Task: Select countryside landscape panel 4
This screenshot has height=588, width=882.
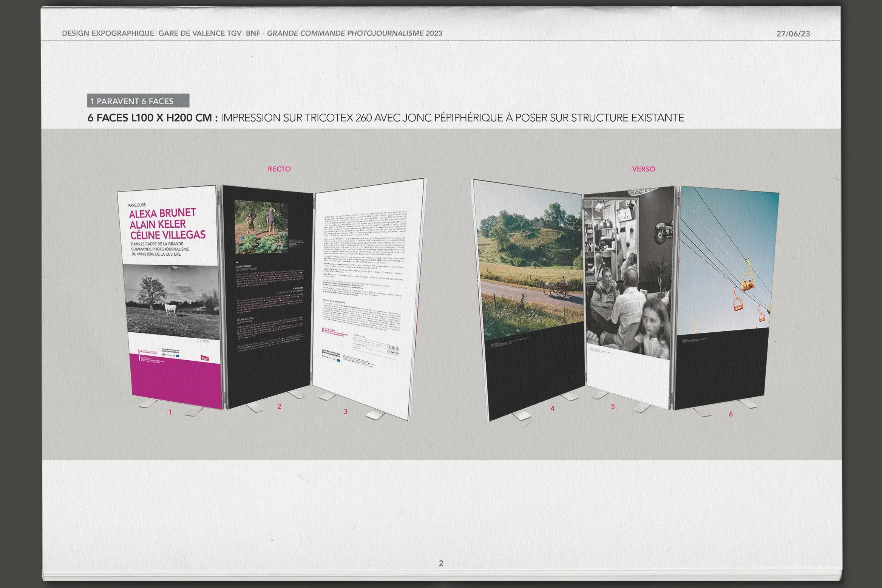Action: click(529, 300)
